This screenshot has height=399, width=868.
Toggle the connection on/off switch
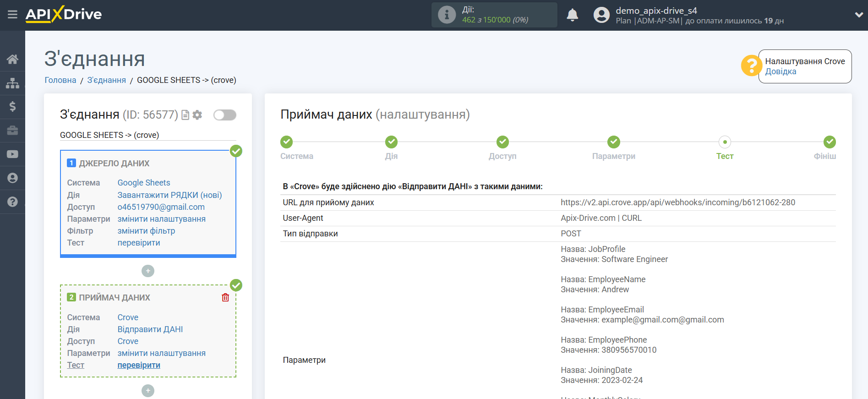225,115
